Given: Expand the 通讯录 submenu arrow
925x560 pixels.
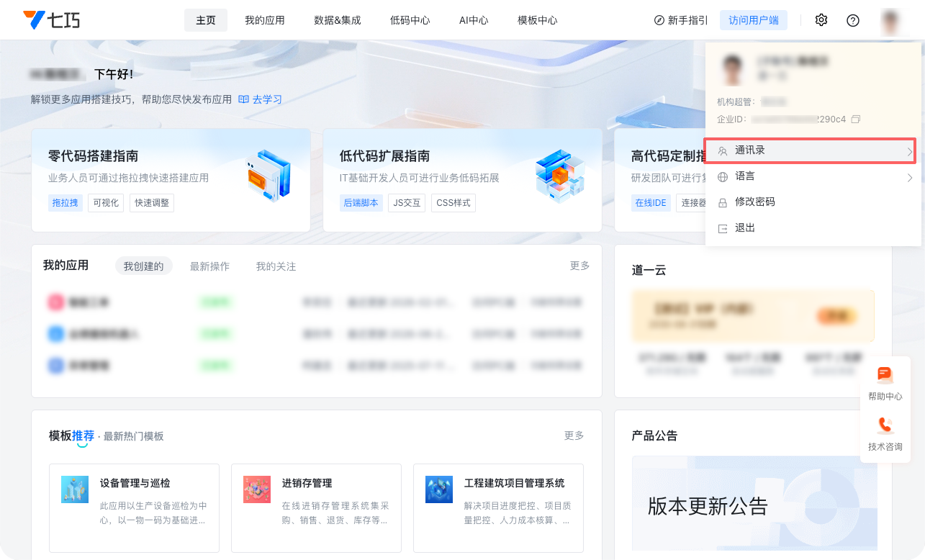Looking at the screenshot, I should (910, 152).
